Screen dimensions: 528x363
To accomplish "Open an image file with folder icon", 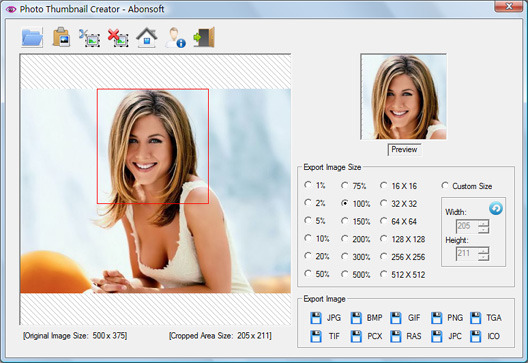I will [32, 37].
